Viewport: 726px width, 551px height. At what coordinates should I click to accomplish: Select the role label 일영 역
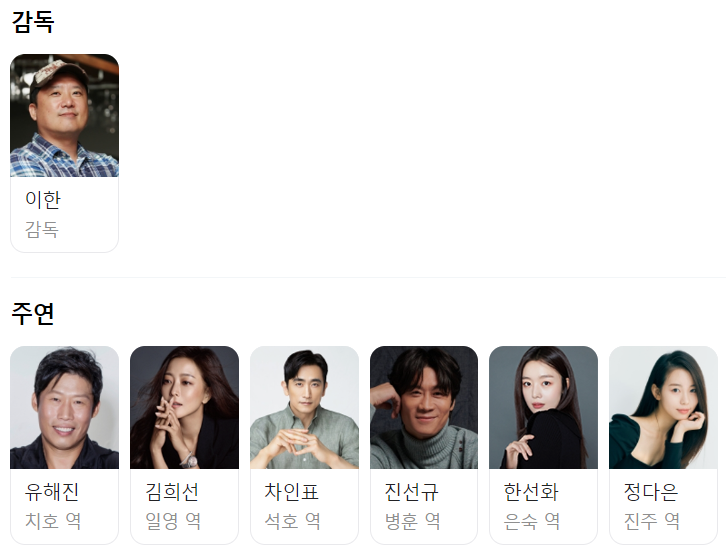tap(173, 521)
